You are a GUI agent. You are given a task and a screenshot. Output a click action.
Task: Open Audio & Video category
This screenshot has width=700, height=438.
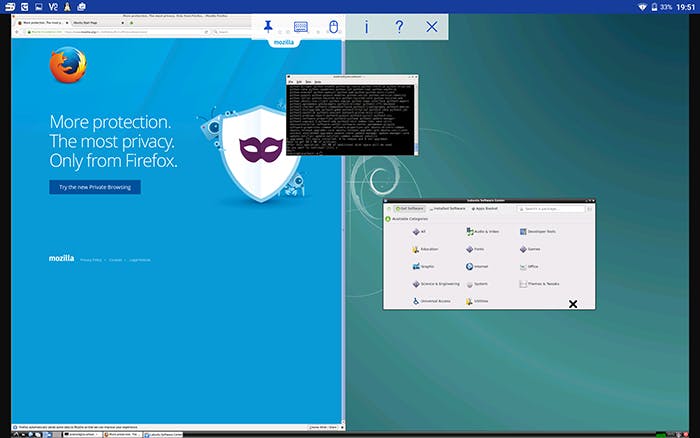(x=482, y=232)
